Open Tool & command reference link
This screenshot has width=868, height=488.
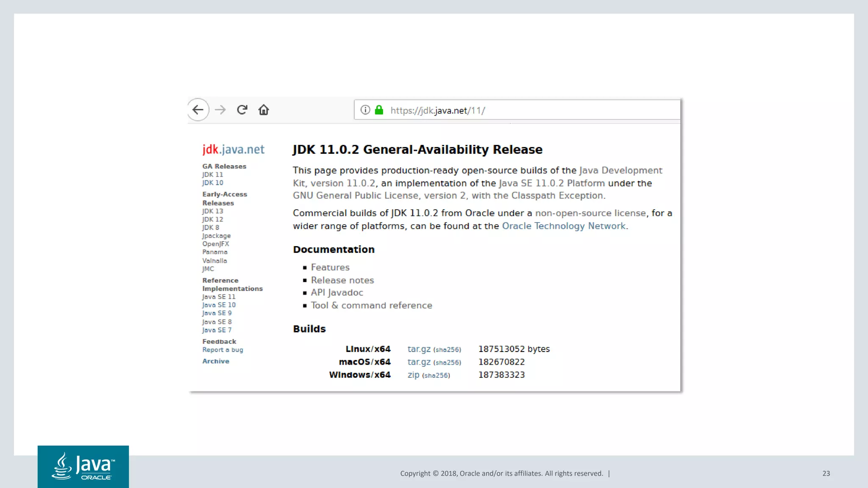pyautogui.click(x=372, y=305)
